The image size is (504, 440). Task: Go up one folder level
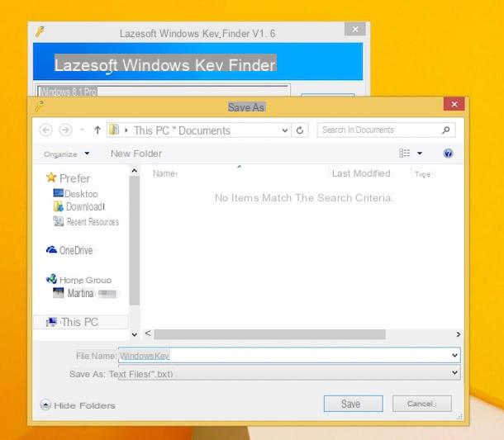coord(97,130)
